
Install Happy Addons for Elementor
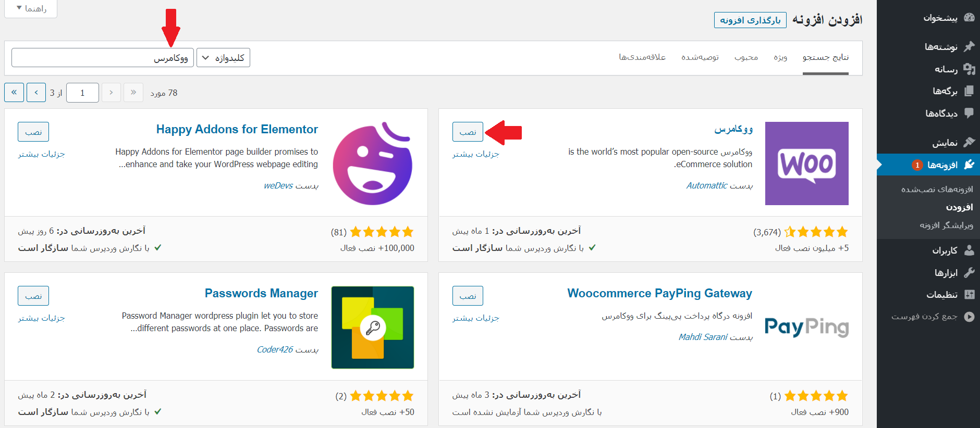pyautogui.click(x=33, y=132)
